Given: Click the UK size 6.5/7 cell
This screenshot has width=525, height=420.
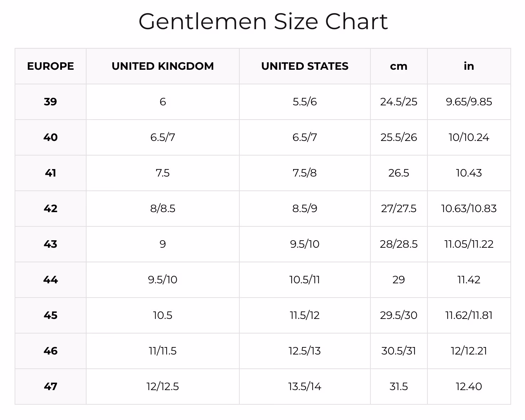Looking at the screenshot, I should tap(163, 137).
